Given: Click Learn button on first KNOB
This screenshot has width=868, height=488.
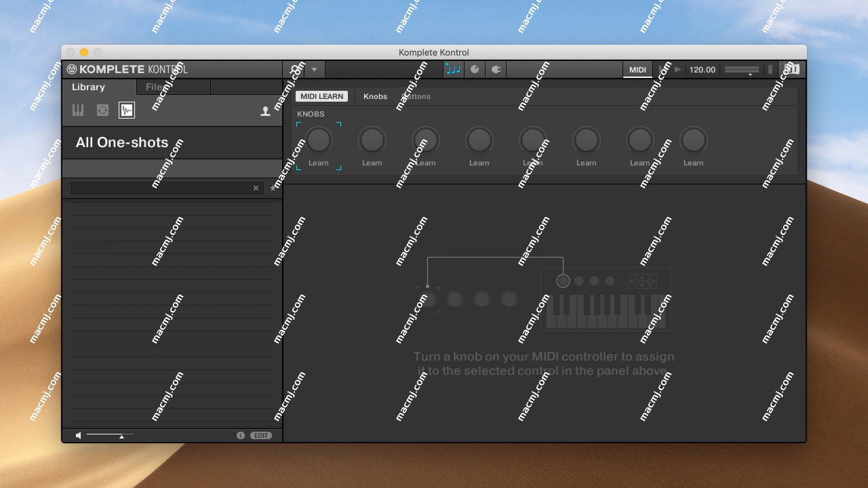Looking at the screenshot, I should tap(319, 163).
